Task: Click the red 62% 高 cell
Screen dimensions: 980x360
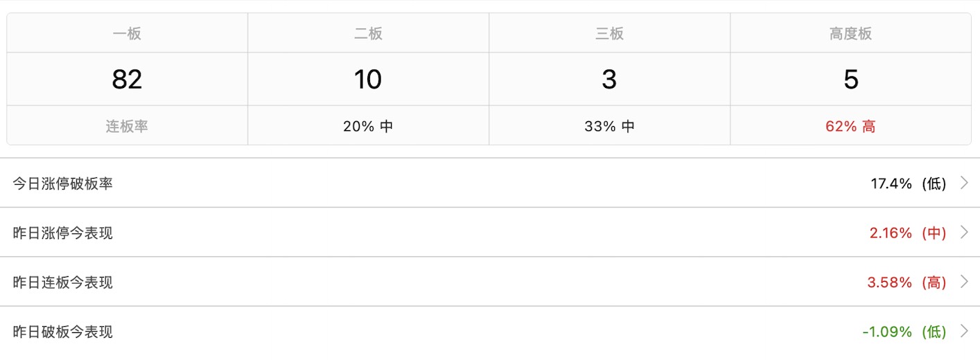Action: (x=850, y=127)
